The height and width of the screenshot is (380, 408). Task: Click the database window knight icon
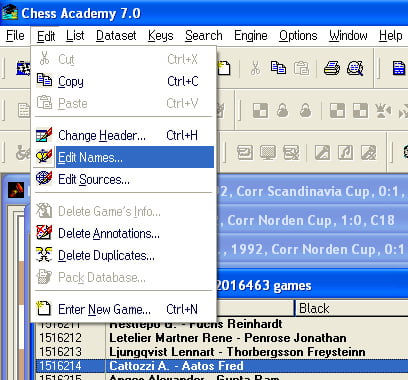coord(16,190)
